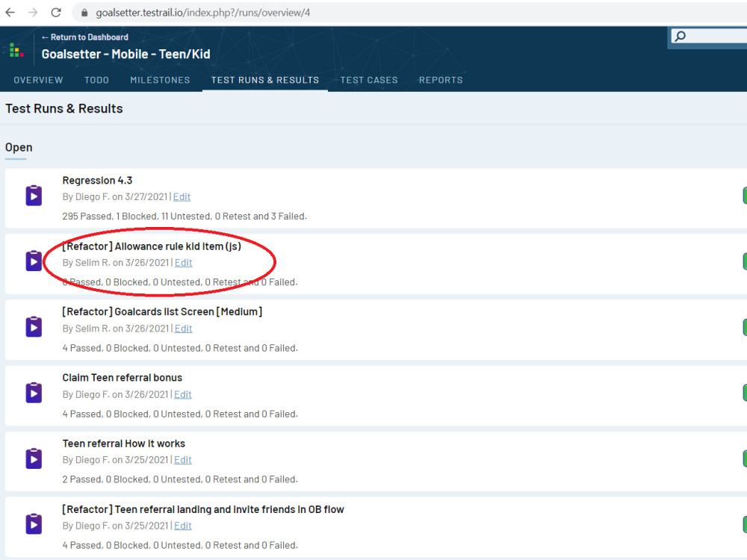747x560 pixels.
Task: Click the Goalcards list Screen run icon
Action: pos(34,327)
